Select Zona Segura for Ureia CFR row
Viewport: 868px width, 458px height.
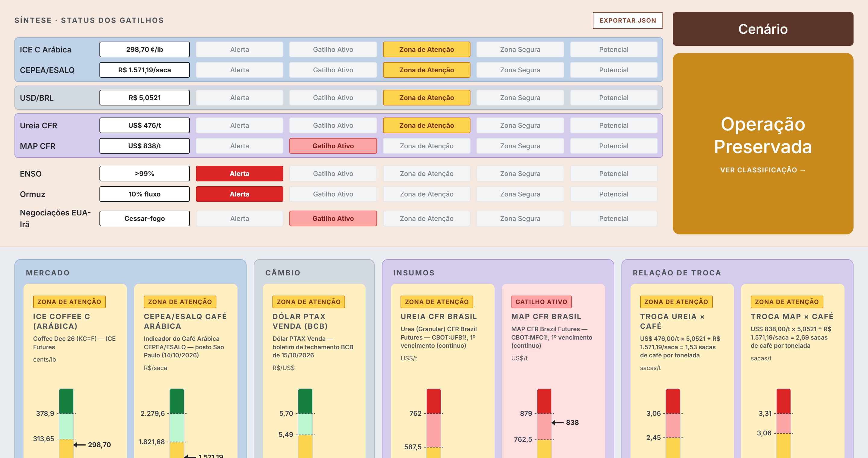click(x=520, y=125)
